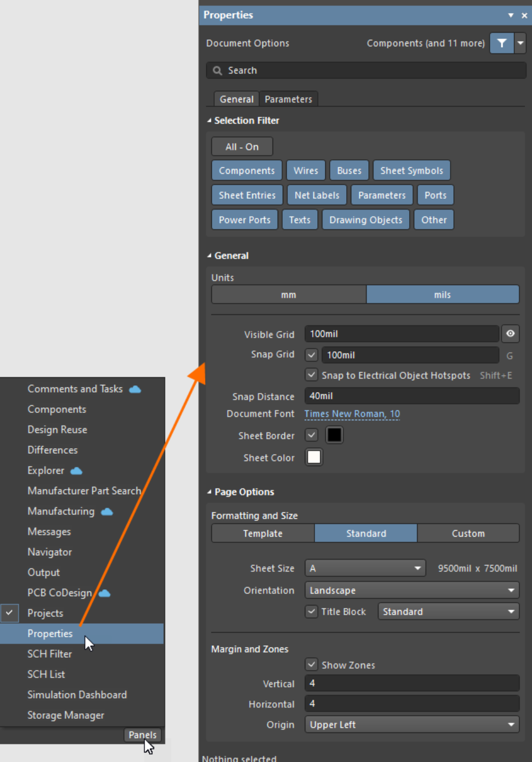This screenshot has width=532, height=762.
Task: Click the Snap Grid 100mil value field
Action: point(410,355)
